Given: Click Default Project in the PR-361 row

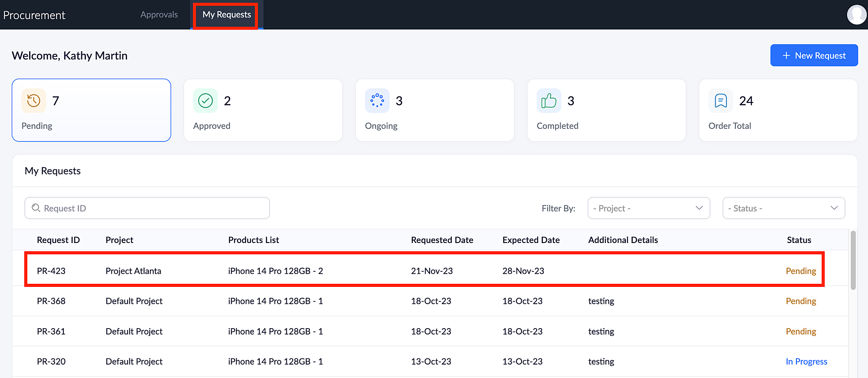Looking at the screenshot, I should click(x=134, y=331).
